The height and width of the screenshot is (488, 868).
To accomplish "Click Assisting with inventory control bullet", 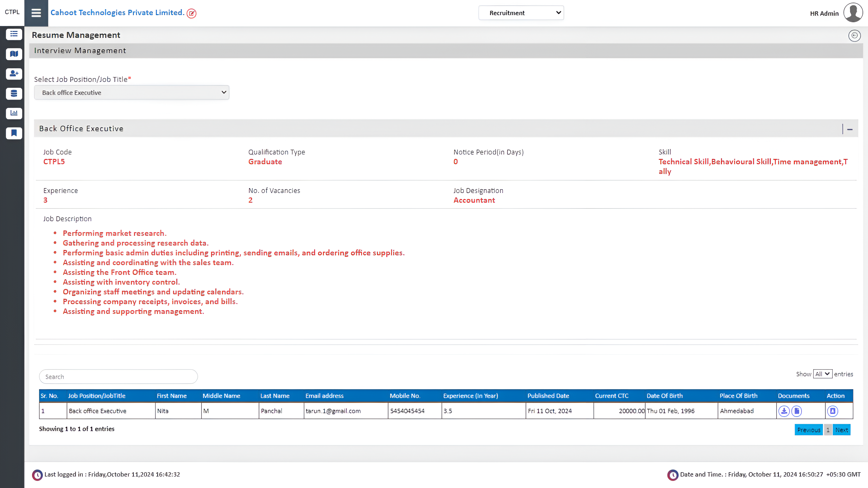I will (x=121, y=282).
